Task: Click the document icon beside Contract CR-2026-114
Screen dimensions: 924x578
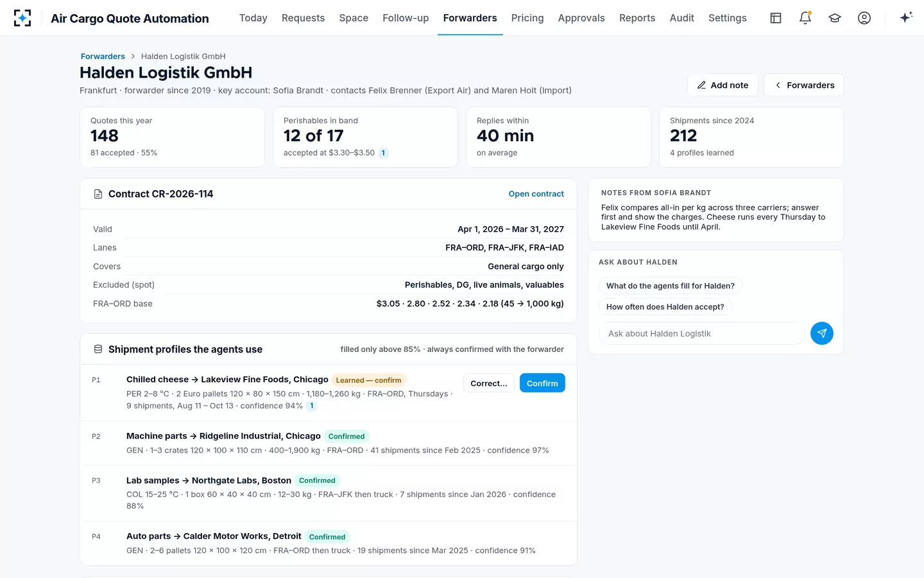Action: coord(98,194)
